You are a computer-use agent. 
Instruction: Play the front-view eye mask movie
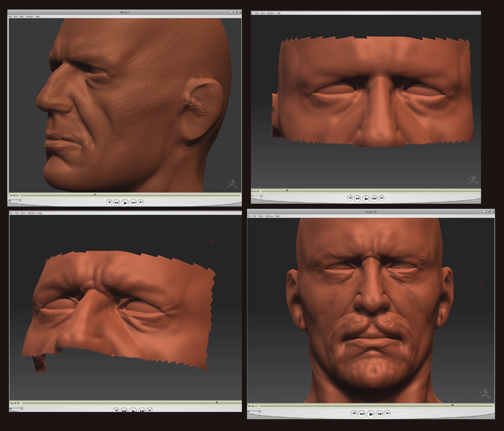click(x=366, y=199)
